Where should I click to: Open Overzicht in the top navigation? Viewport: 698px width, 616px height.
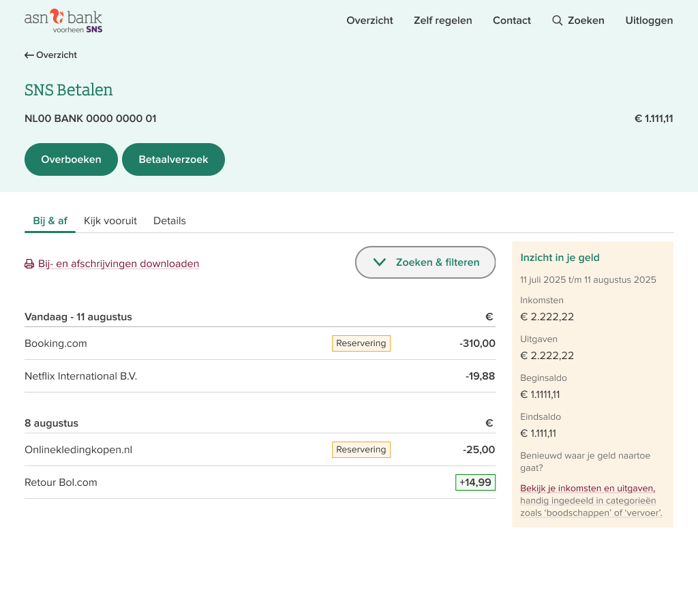(x=369, y=20)
